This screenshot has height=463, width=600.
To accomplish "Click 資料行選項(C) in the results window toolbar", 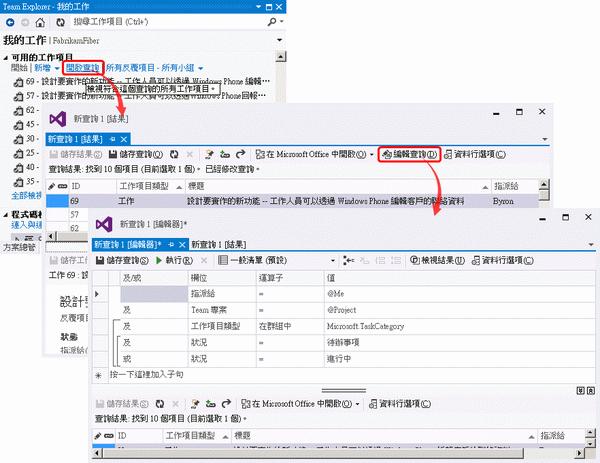I will [x=475, y=155].
